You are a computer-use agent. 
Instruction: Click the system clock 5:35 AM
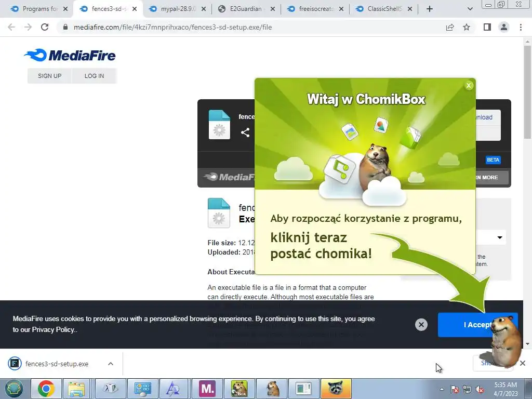(506, 385)
